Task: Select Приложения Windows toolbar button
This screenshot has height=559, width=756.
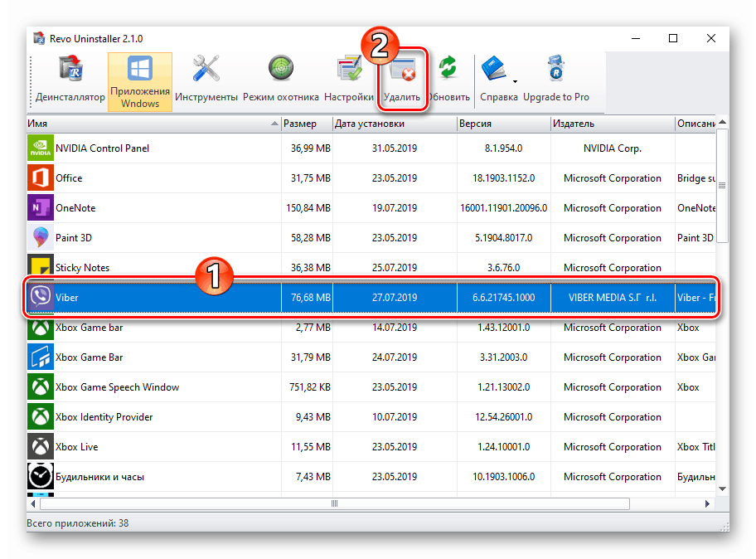Action: point(139,81)
